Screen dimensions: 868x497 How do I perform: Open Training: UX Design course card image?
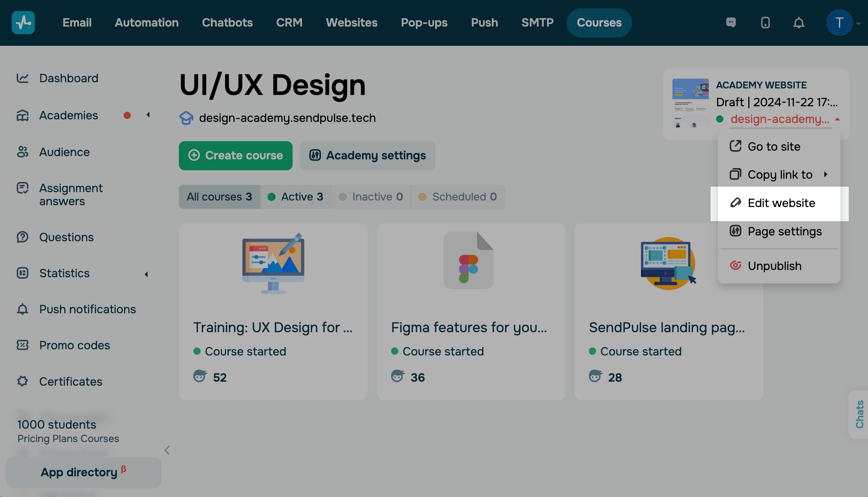tap(273, 263)
